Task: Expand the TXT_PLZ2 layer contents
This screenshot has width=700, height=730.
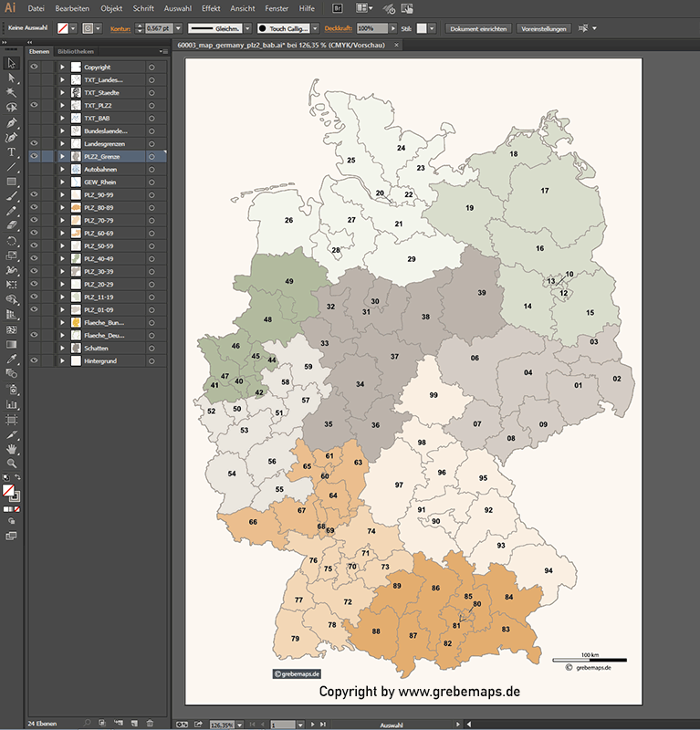Action: coord(62,106)
